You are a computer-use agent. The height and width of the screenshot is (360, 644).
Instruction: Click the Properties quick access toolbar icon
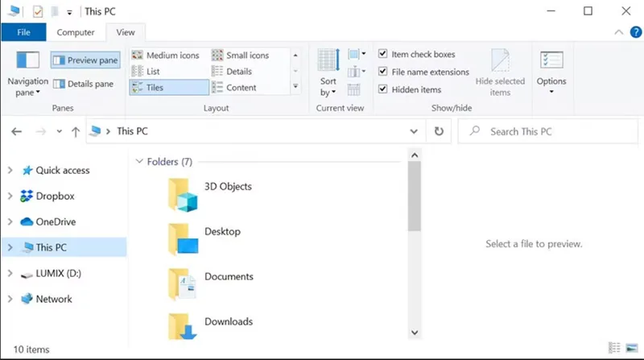point(38,11)
